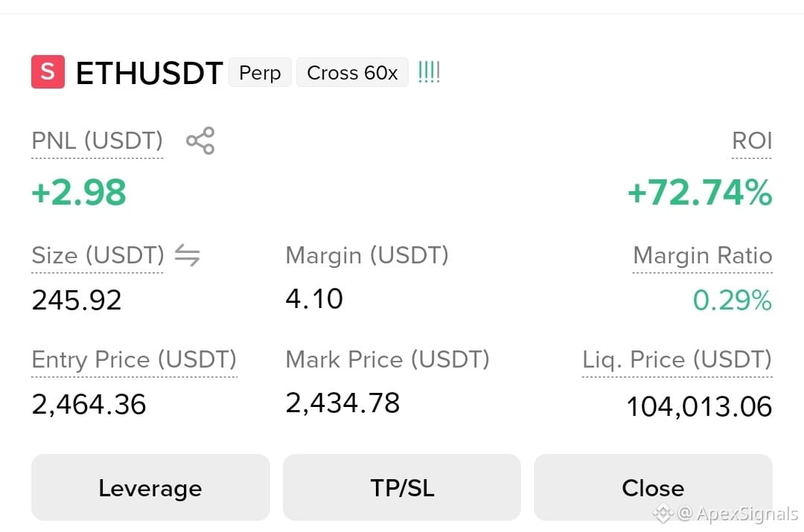Click the PNL share icon
The width and height of the screenshot is (804, 532).
pyautogui.click(x=200, y=141)
